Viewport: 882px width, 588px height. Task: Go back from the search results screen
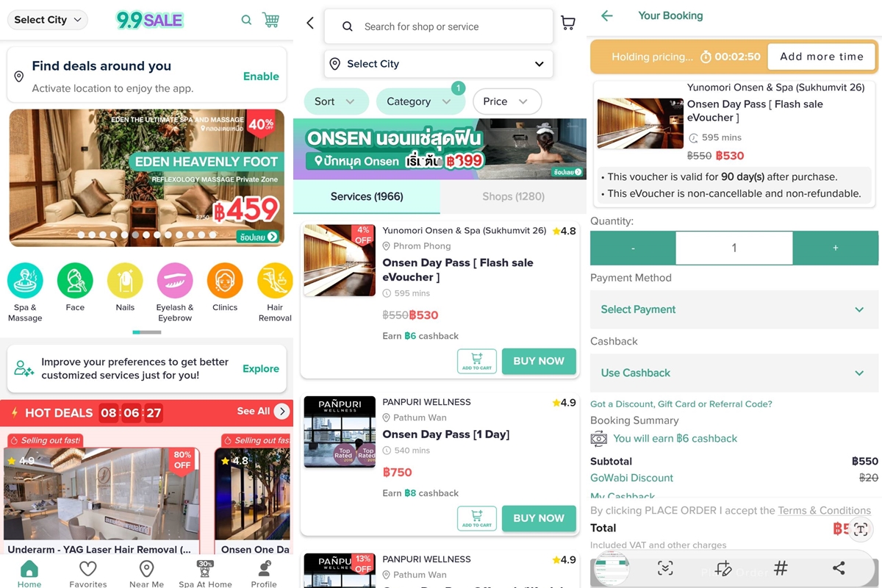[310, 24]
